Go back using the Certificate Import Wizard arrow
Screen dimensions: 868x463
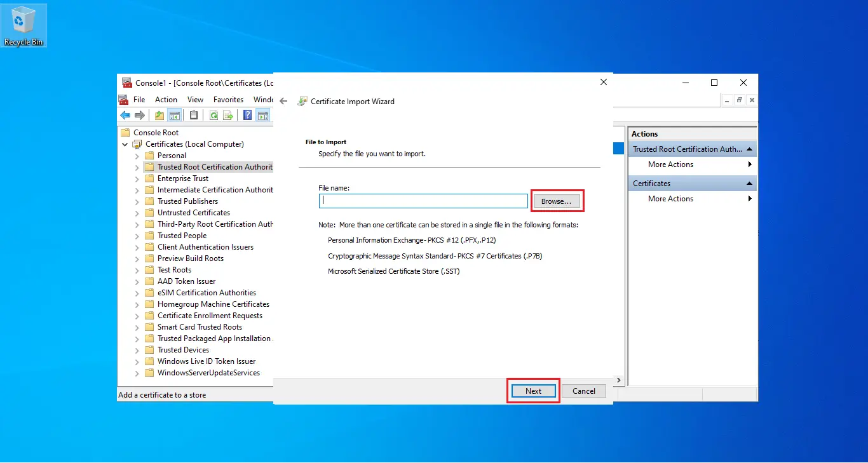click(283, 101)
